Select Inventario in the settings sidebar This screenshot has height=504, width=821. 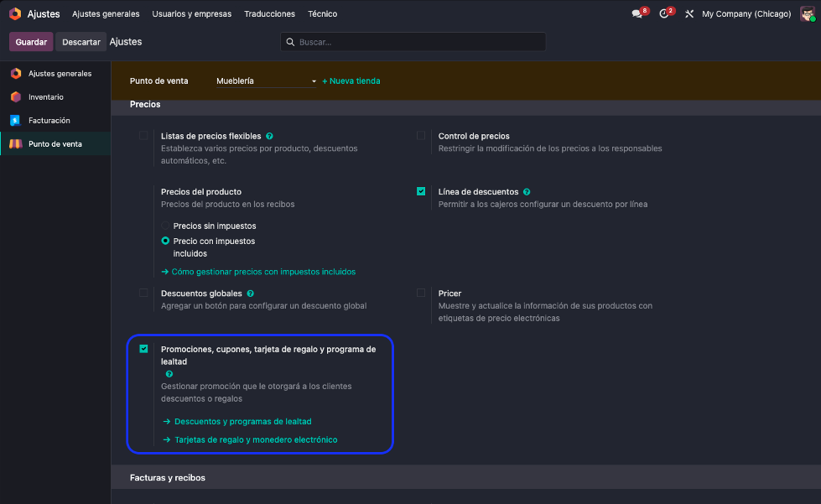[x=45, y=97]
